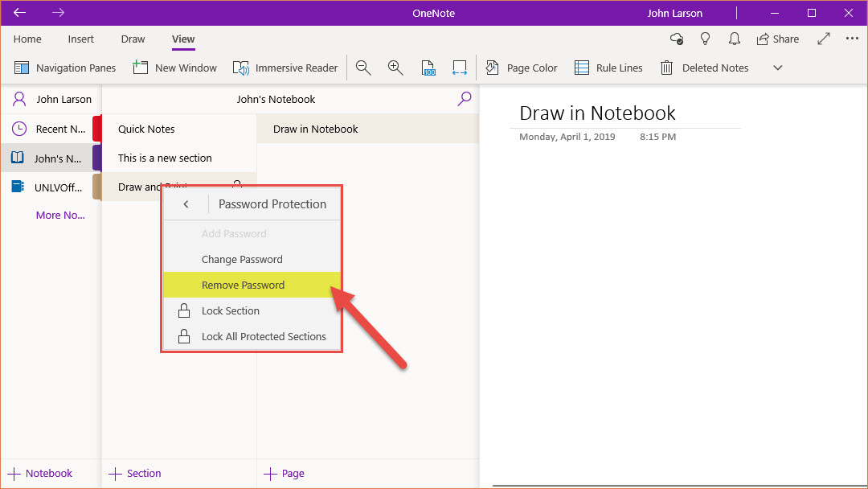868x489 pixels.
Task: Open the more options ellipsis menu
Action: pyautogui.click(x=852, y=39)
